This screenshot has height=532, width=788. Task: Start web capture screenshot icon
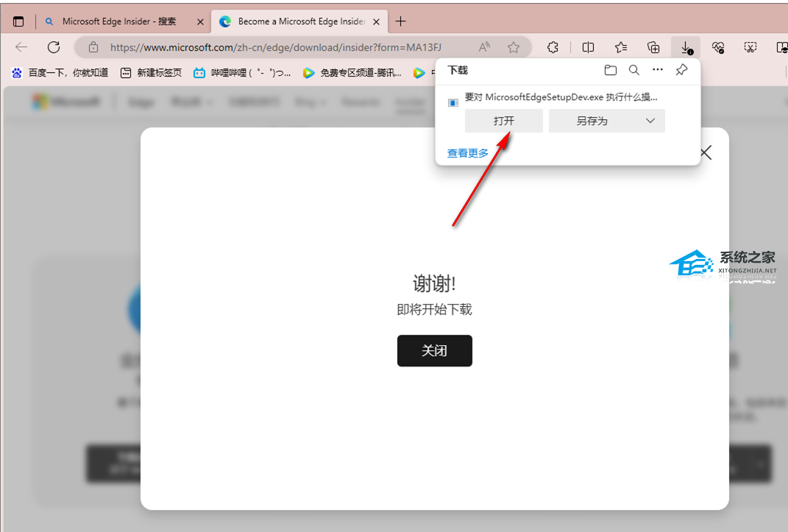(x=750, y=47)
